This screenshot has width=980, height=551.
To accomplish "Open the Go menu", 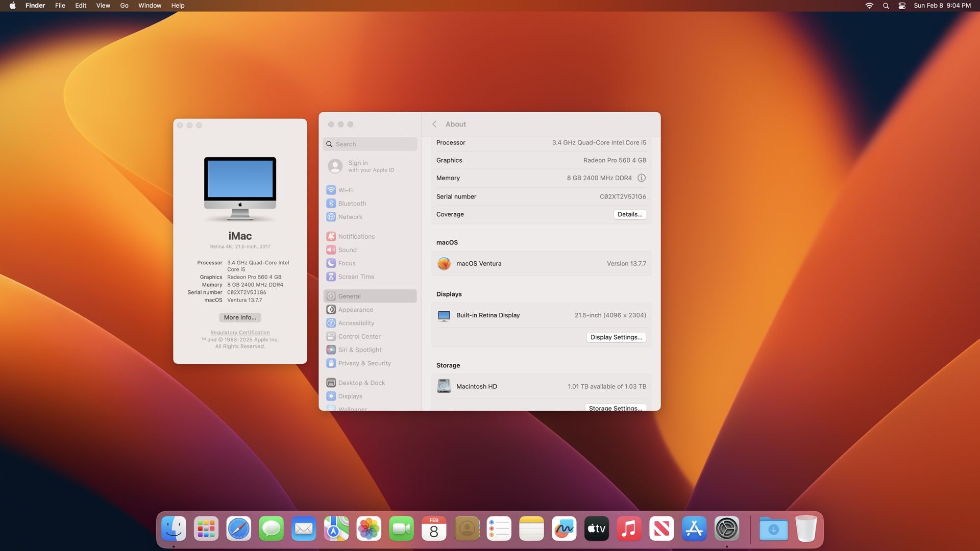I will [x=124, y=6].
